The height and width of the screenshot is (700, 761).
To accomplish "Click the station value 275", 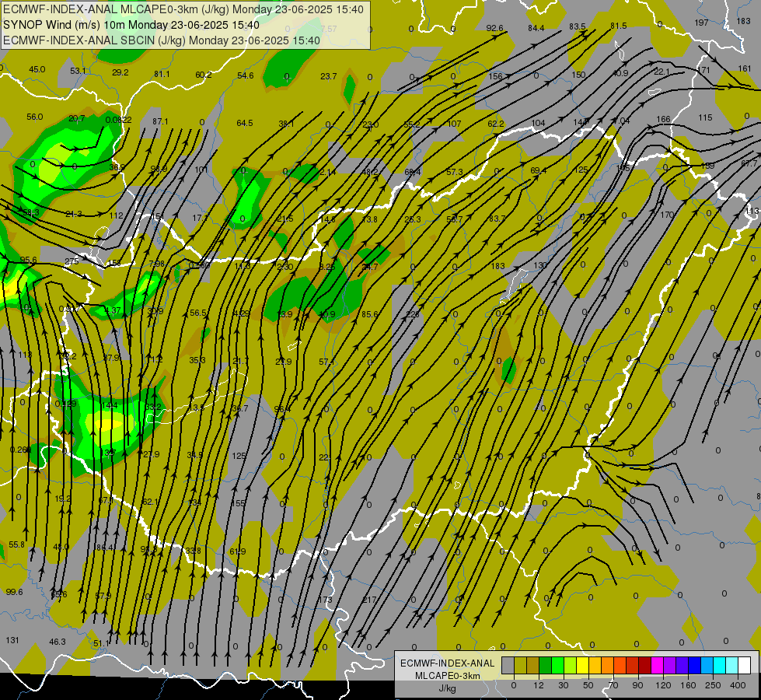I will click(72, 261).
